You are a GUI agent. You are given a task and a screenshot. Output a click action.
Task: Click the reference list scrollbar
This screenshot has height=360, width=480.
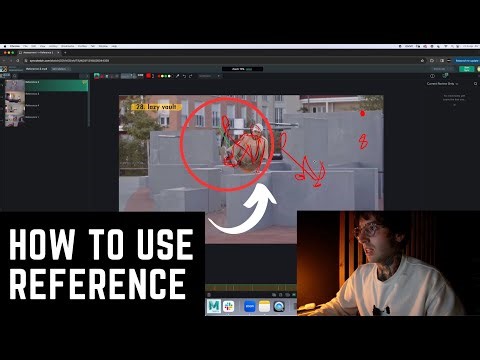tap(89, 103)
